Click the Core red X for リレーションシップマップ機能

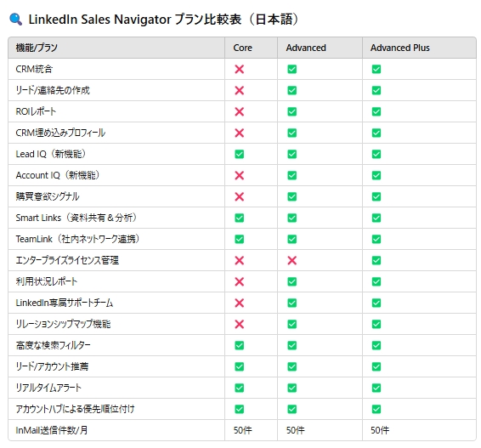[240, 324]
